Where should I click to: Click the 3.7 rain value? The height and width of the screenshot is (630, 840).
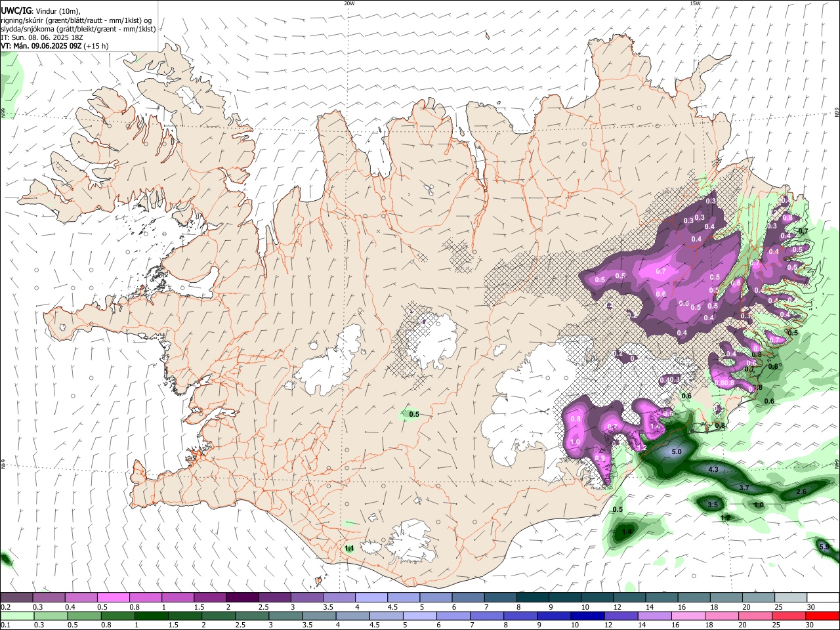744,488
